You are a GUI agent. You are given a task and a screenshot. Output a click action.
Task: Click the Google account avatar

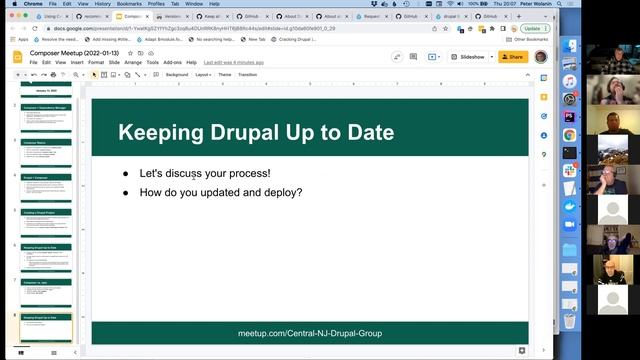tap(541, 57)
